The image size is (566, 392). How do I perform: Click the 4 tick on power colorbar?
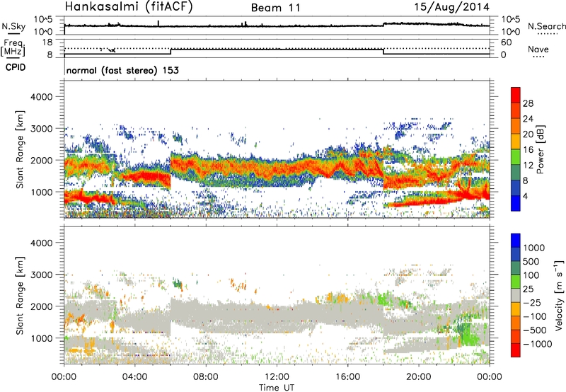tap(525, 196)
